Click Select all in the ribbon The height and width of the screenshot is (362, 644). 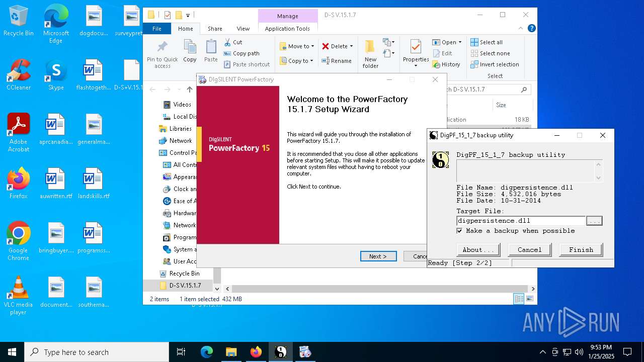tap(487, 42)
